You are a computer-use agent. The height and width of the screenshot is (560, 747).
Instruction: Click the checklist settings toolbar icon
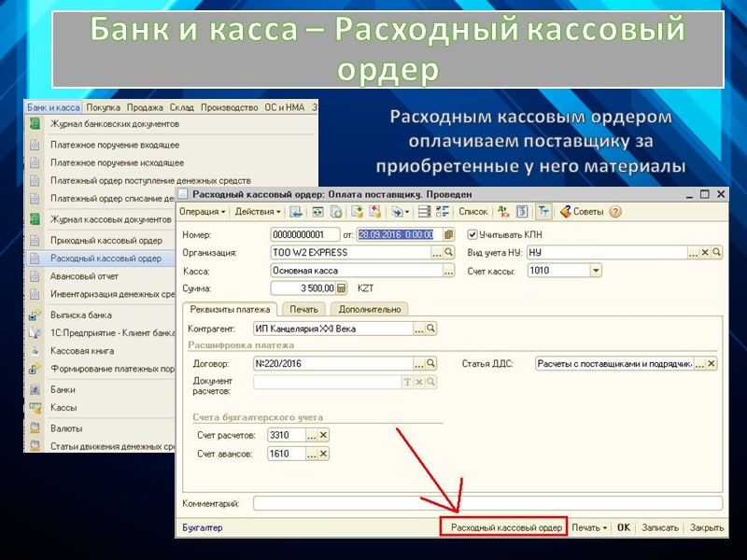(x=443, y=212)
